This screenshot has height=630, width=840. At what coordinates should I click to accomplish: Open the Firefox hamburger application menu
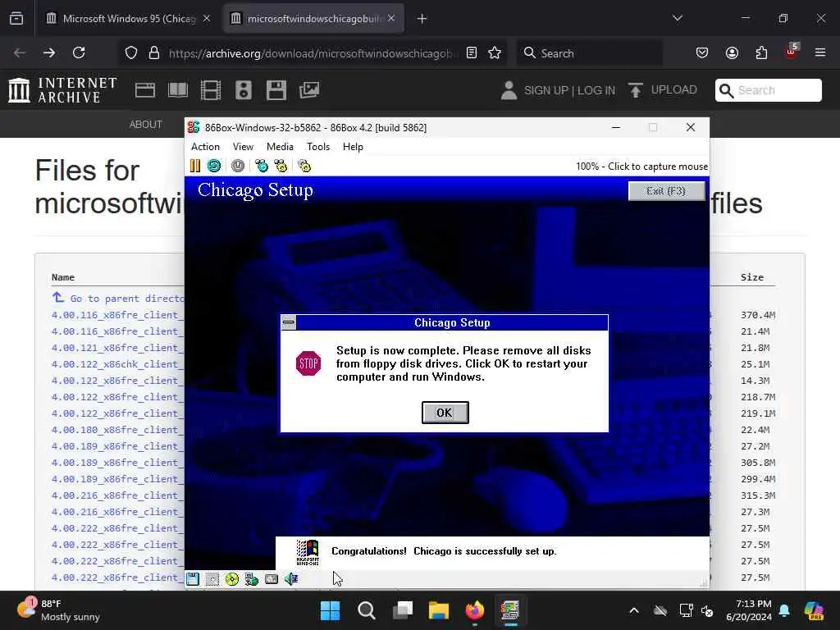click(820, 52)
